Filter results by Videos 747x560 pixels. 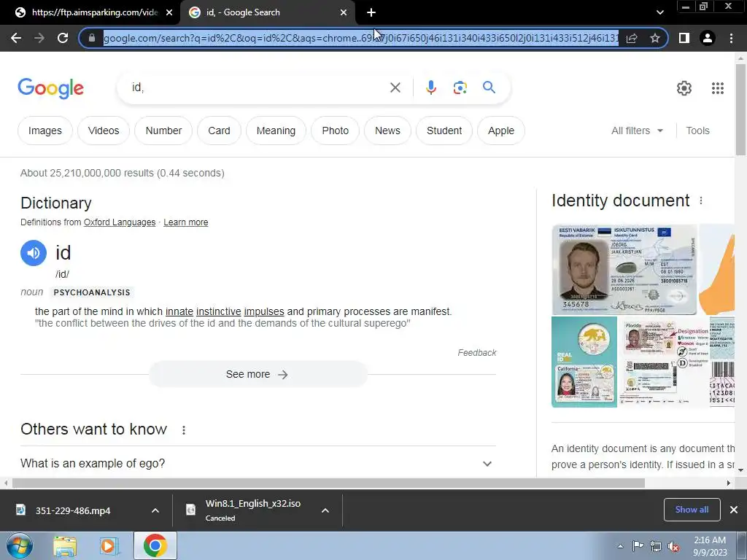(104, 131)
